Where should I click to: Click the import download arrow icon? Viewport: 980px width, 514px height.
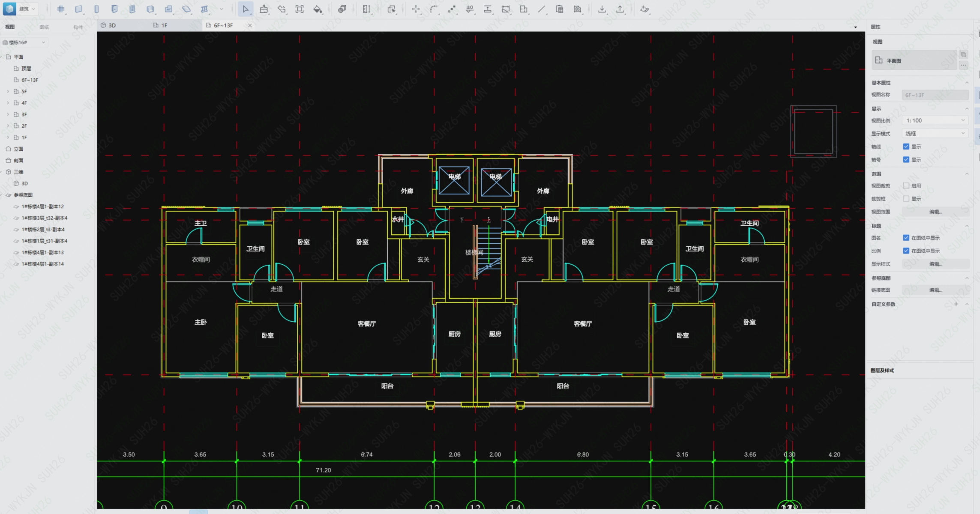pos(602,9)
